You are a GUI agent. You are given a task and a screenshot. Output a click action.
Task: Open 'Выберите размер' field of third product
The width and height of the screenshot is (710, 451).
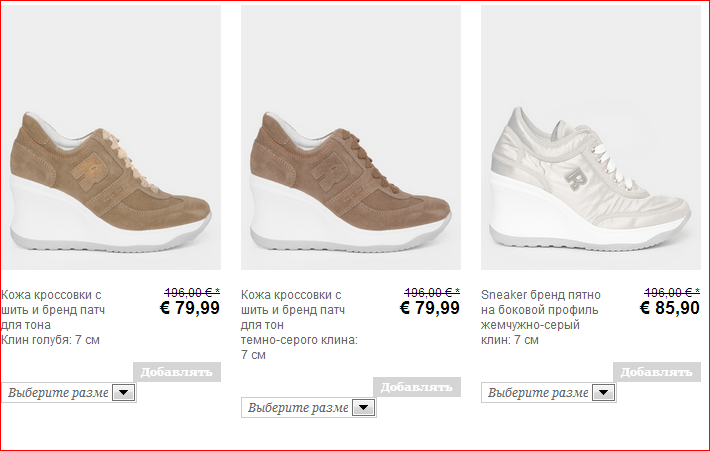549,393
